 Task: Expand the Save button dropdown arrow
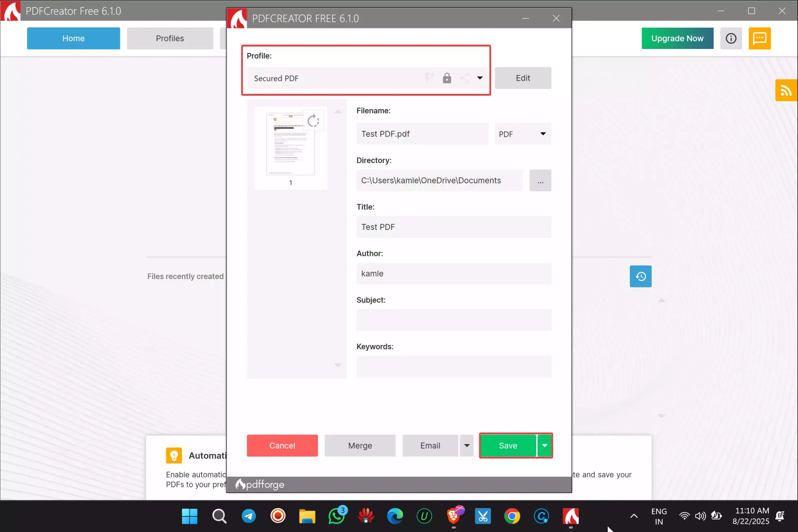point(545,445)
